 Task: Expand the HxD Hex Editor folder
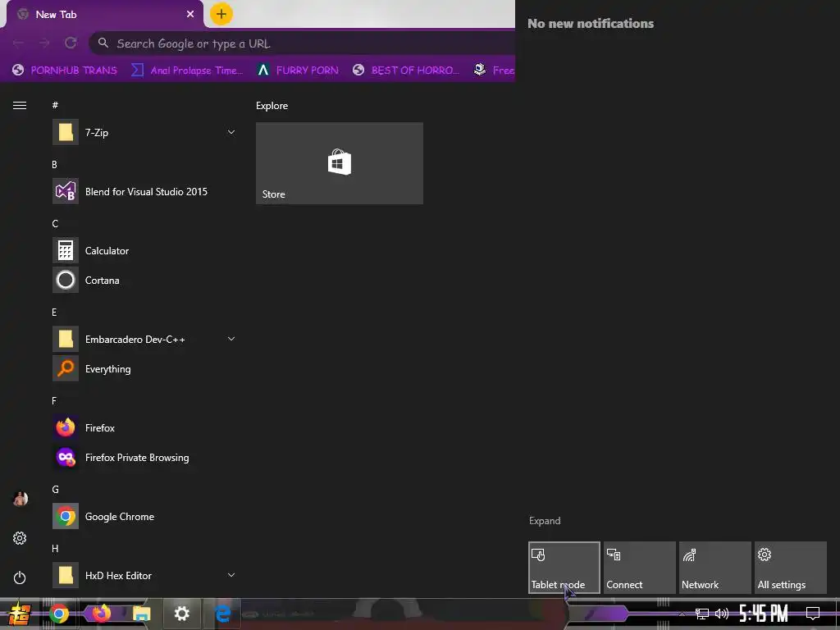231,575
